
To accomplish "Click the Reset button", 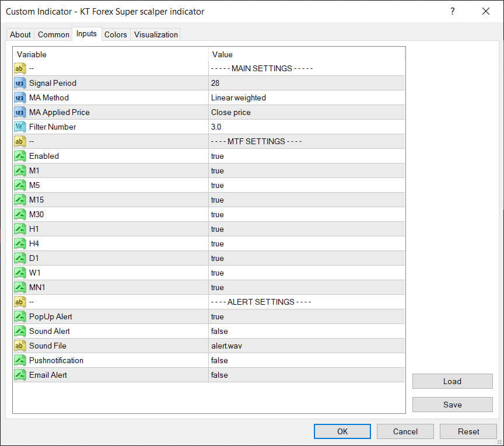I will pos(468,431).
